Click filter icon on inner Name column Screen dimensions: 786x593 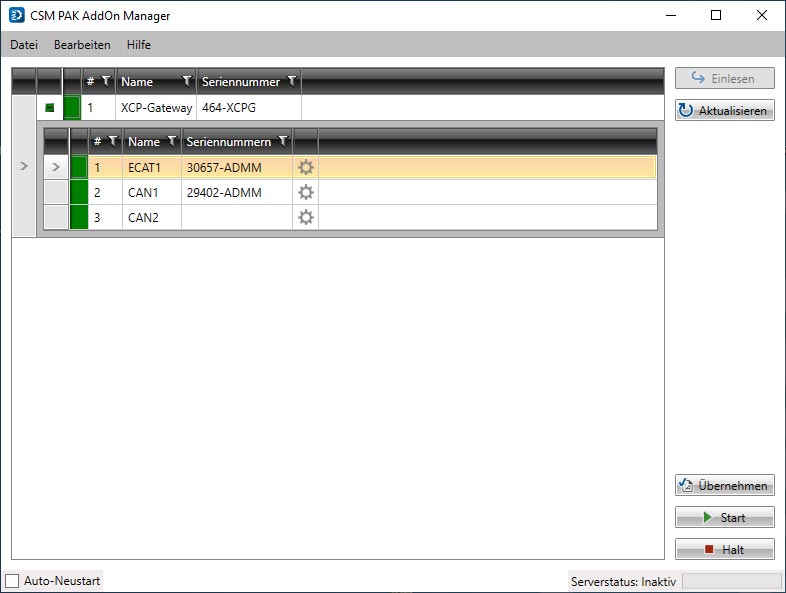(172, 141)
